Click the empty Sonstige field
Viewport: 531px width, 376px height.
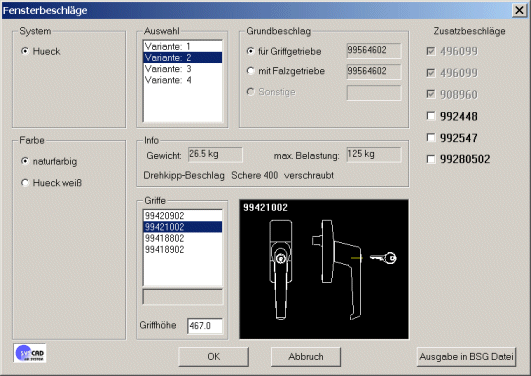tap(374, 92)
